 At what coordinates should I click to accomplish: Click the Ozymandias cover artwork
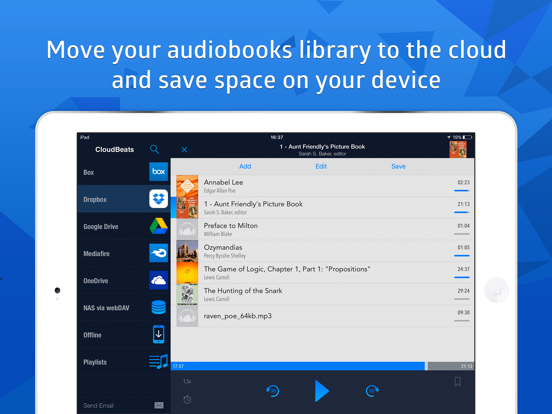(187, 251)
